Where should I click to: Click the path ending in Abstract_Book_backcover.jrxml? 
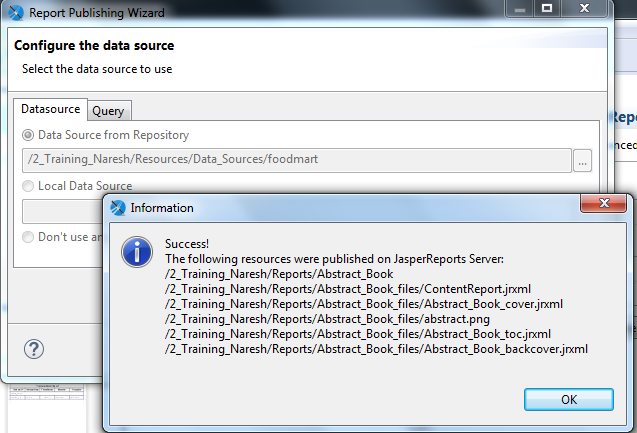(x=376, y=349)
